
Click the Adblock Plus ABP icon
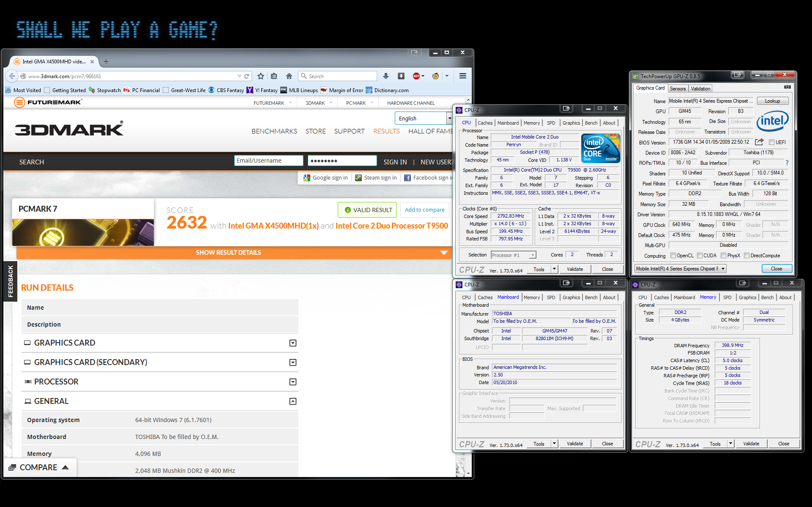[417, 76]
